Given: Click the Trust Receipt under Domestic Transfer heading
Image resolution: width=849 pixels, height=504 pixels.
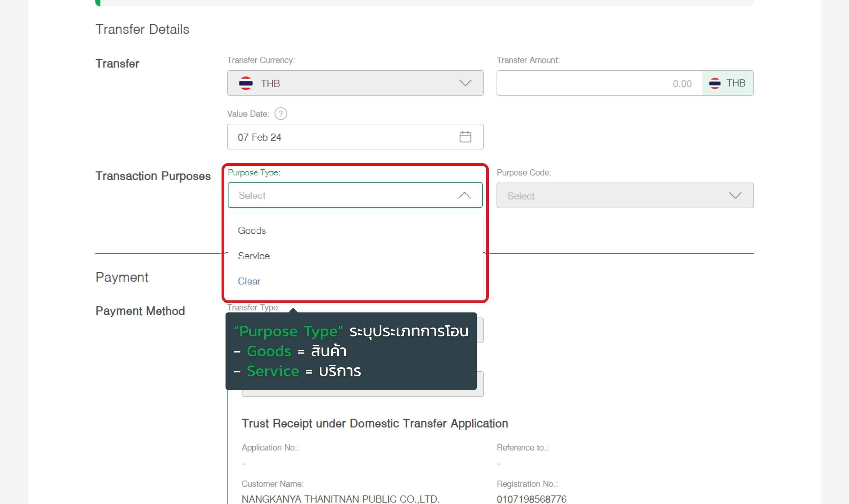Looking at the screenshot, I should pyautogui.click(x=374, y=423).
